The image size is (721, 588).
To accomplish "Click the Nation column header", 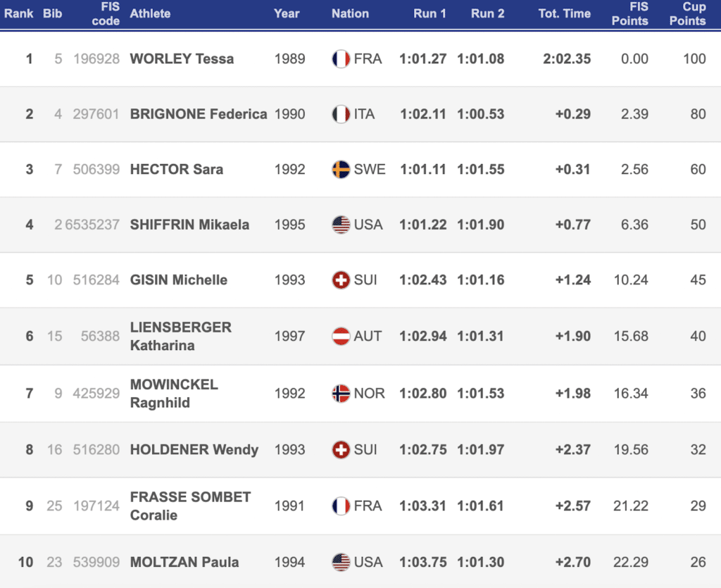I will pos(350,13).
